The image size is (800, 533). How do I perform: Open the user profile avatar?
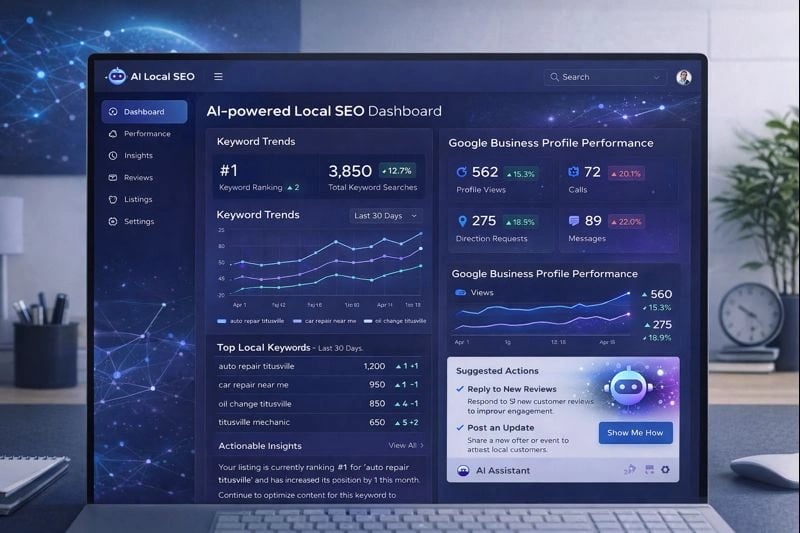click(x=684, y=77)
